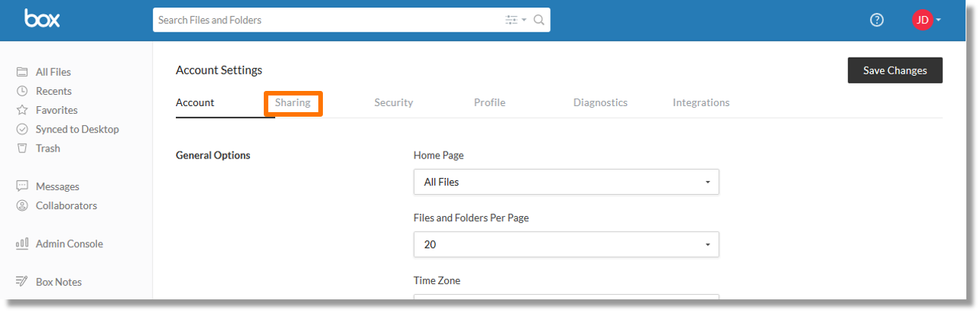
Task: Open the help question mark icon
Action: (x=877, y=20)
